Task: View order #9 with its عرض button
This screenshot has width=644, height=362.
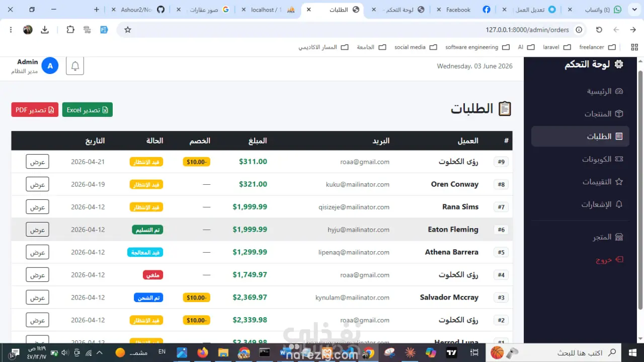Action: click(x=38, y=162)
